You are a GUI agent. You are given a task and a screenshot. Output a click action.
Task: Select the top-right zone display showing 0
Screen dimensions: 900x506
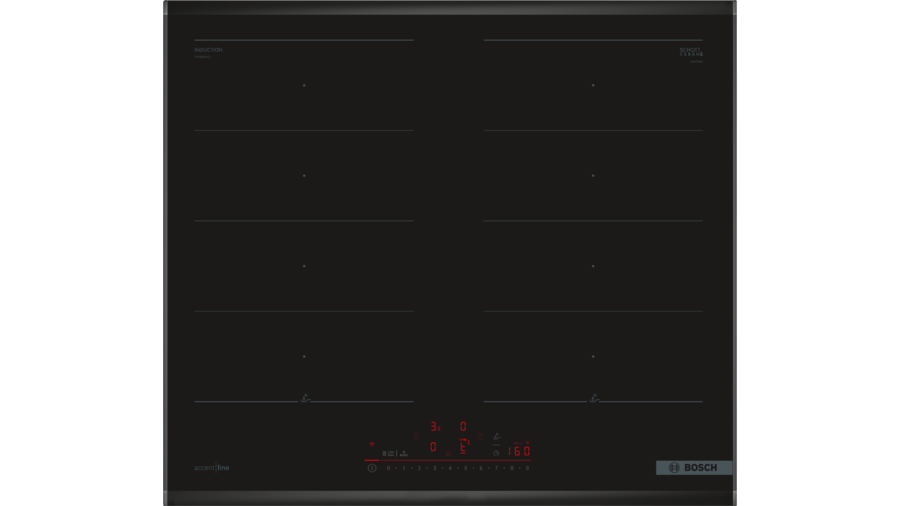tap(463, 427)
